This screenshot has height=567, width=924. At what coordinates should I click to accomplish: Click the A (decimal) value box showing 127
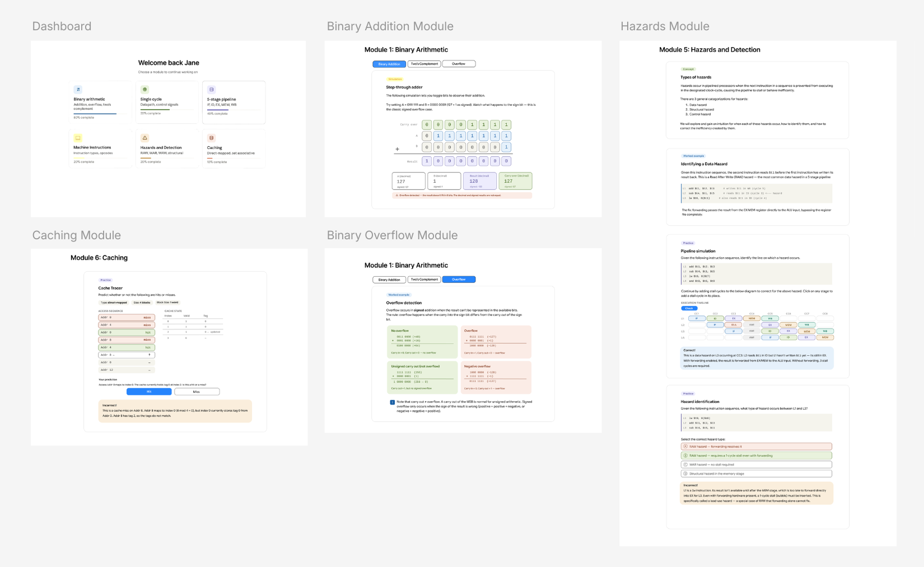[408, 181]
